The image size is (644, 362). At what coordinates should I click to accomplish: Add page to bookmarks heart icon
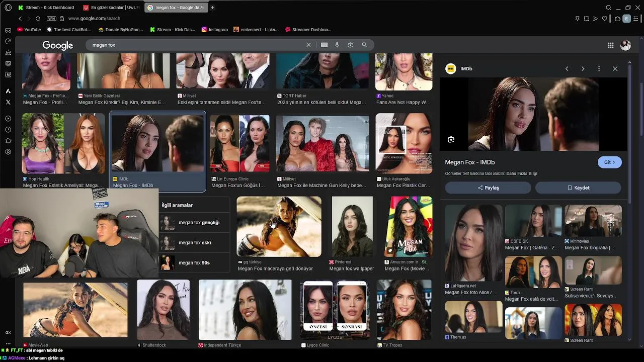(x=604, y=19)
